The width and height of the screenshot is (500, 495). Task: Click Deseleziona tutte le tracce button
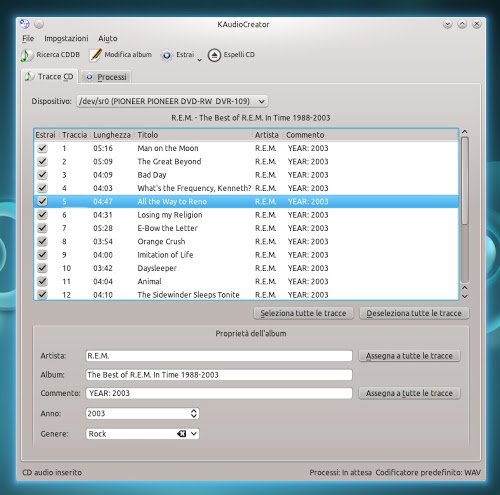click(414, 313)
